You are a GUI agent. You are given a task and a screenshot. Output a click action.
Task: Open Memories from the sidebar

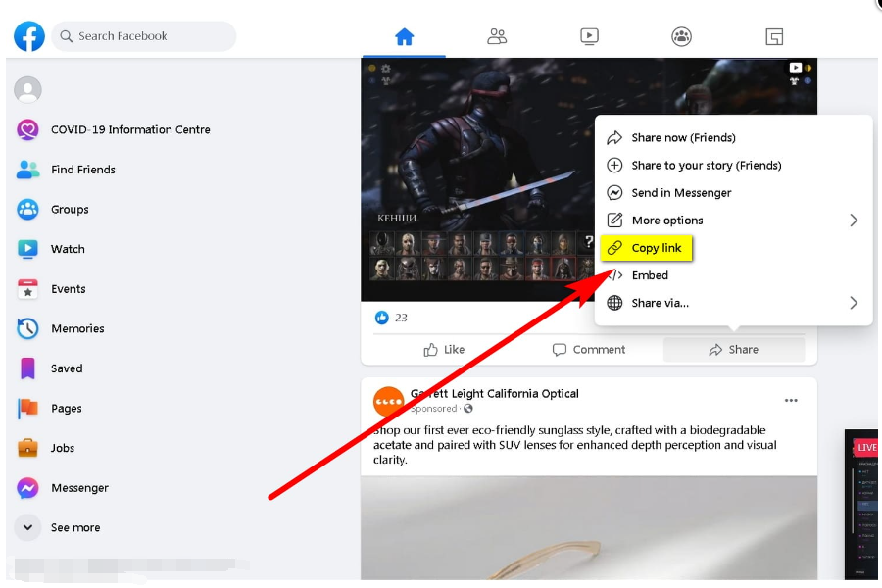[76, 329]
